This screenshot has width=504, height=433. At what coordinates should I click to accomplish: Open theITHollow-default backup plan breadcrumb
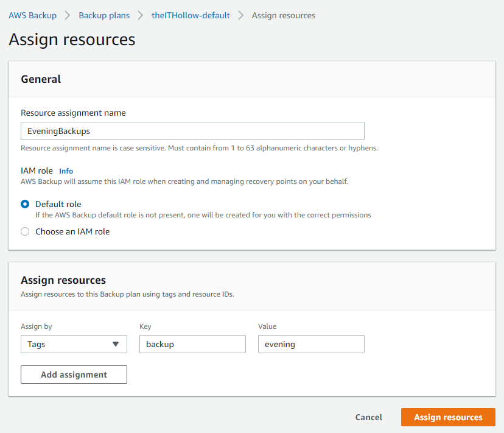[191, 15]
